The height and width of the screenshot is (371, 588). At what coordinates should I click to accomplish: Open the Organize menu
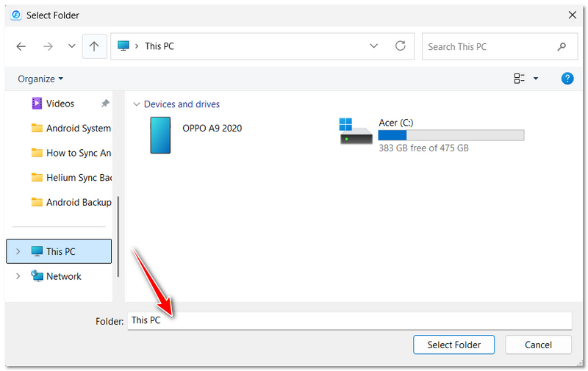pos(40,79)
